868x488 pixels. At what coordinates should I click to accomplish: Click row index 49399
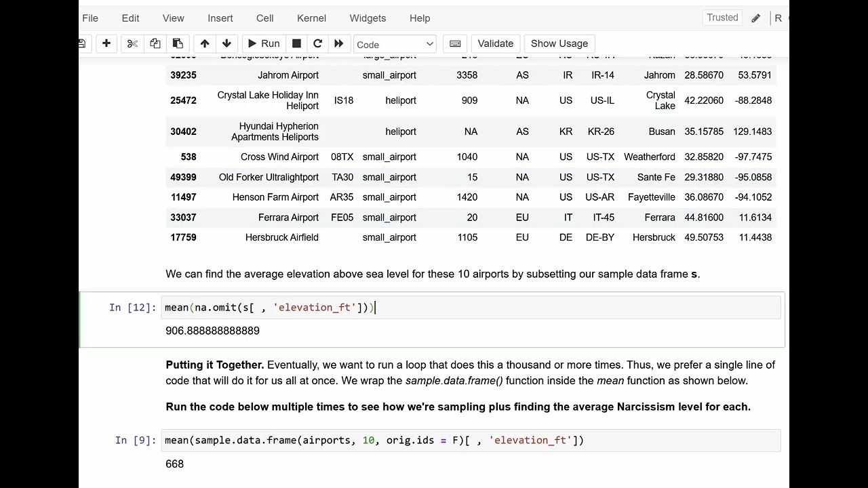pyautogui.click(x=183, y=177)
